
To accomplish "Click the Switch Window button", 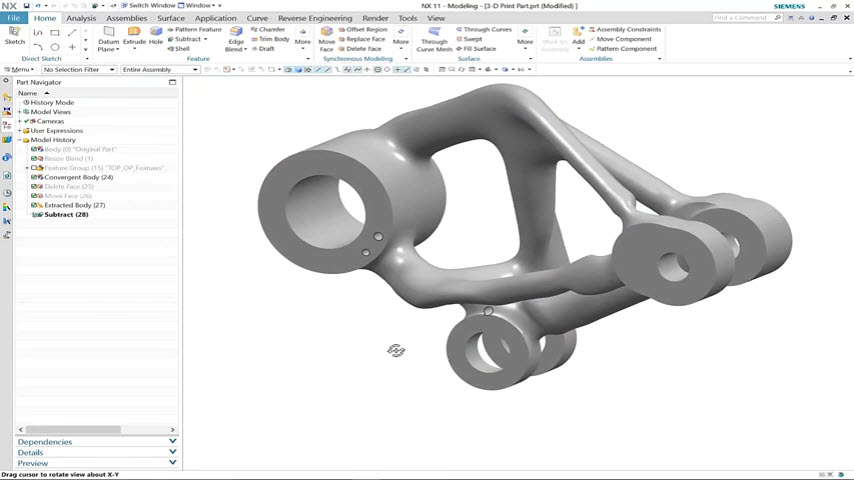I will tap(148, 6).
